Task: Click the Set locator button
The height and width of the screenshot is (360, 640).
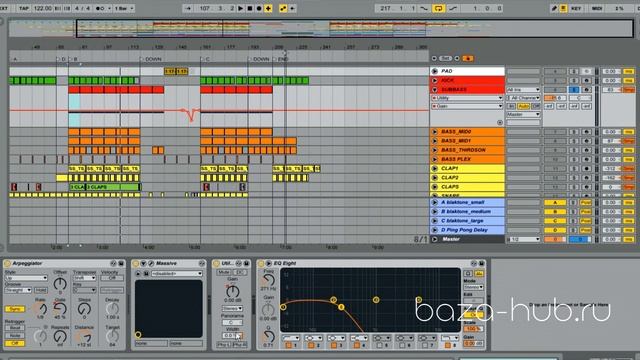Action: [446, 58]
